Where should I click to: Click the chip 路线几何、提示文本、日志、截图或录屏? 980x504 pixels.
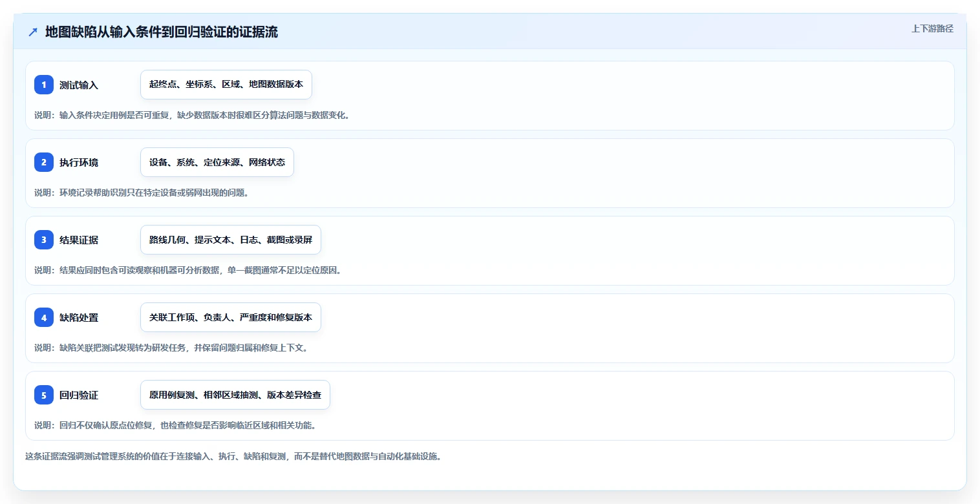coord(231,240)
